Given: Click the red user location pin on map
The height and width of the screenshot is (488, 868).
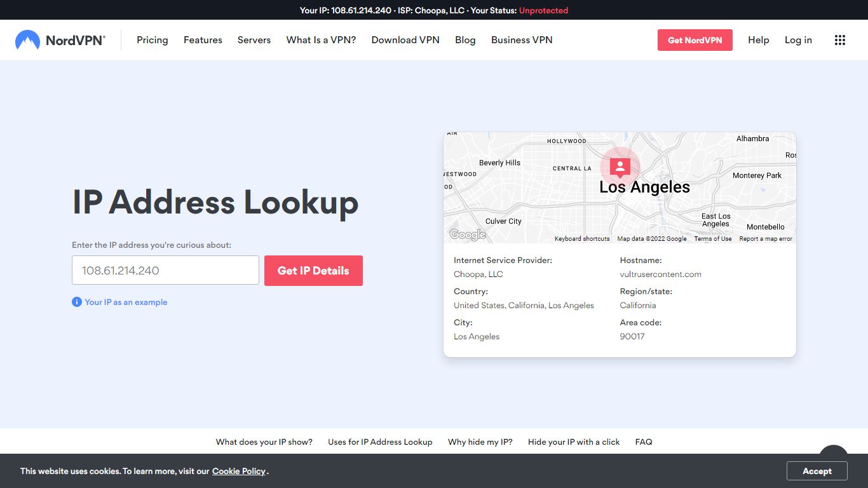Looking at the screenshot, I should coord(620,167).
